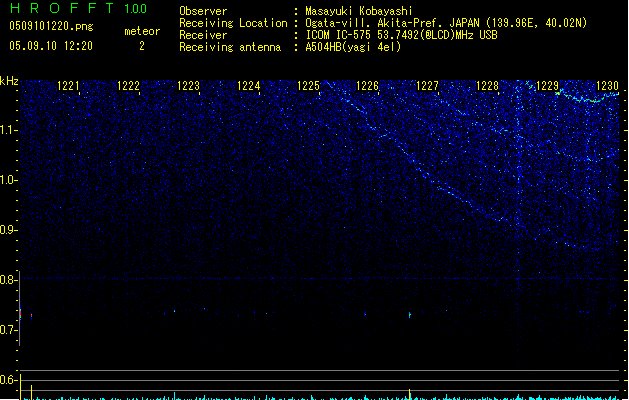Click the kHz axis unit label
629x400 pixels.
(x=9, y=81)
